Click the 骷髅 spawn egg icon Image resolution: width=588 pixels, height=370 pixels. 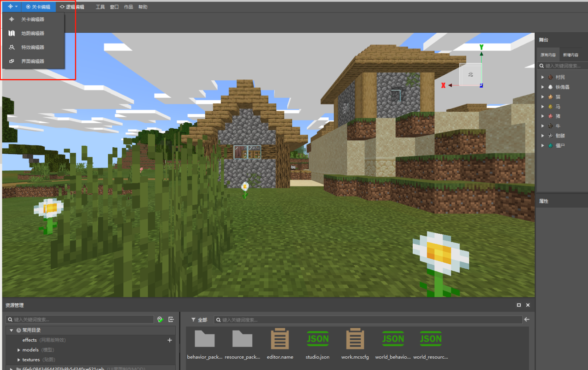pos(551,136)
